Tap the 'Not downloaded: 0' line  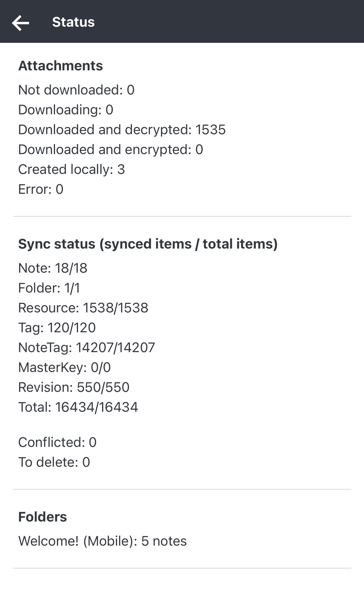[x=77, y=90]
